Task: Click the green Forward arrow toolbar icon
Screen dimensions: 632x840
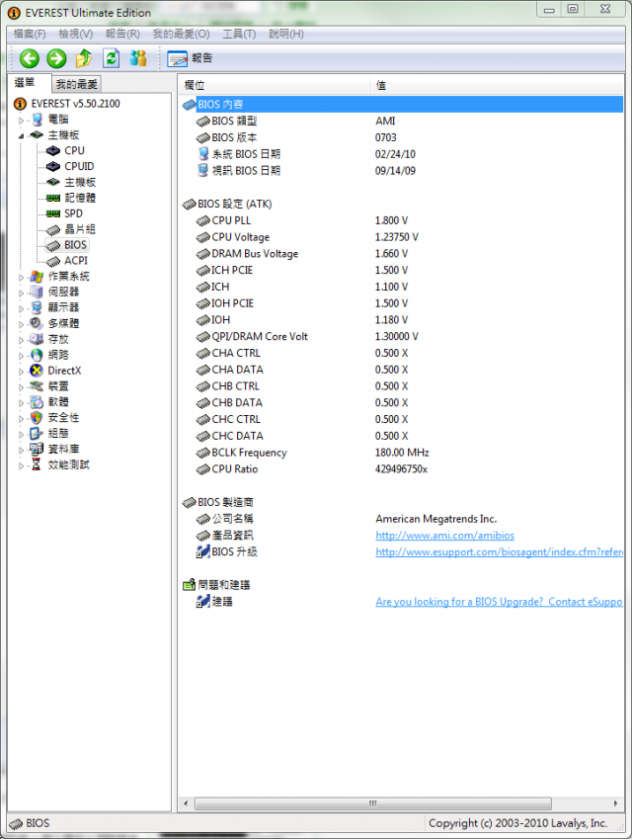Action: click(x=56, y=58)
